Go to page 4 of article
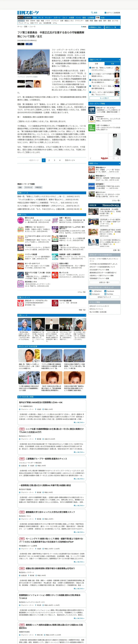This screenshot has height=644, width=138. (x=60, y=160)
